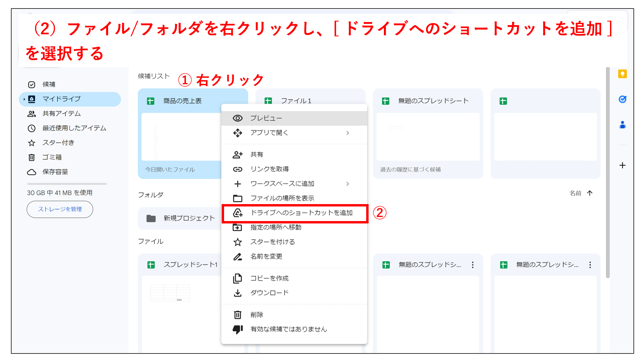
Task: Click the ストレージを管理 button
Action: coord(60,209)
